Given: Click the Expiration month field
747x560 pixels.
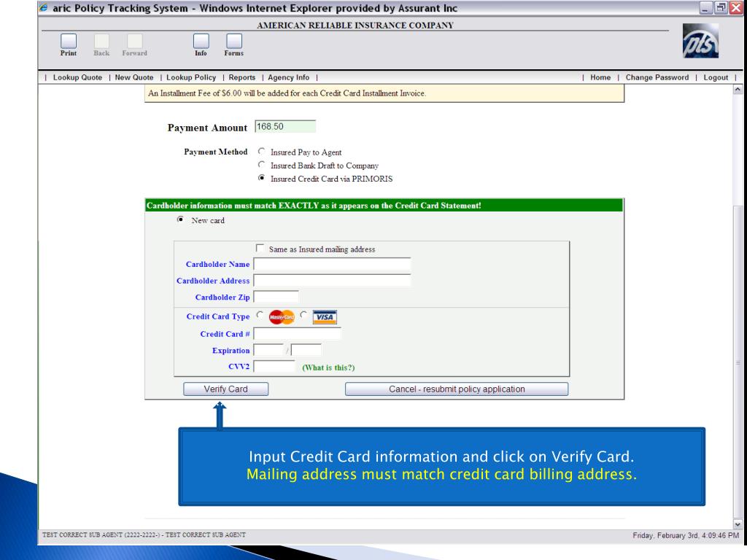Looking at the screenshot, I should pyautogui.click(x=268, y=351).
